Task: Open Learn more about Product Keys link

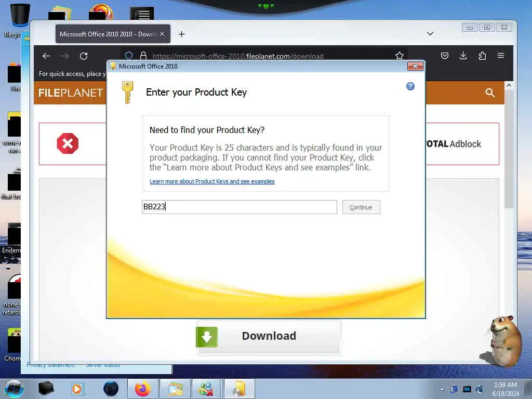Action: tap(212, 181)
